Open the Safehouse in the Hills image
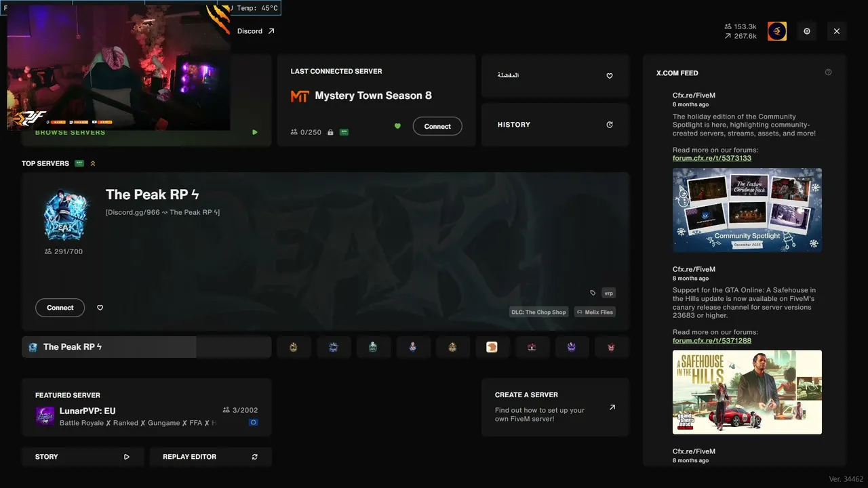 [747, 392]
